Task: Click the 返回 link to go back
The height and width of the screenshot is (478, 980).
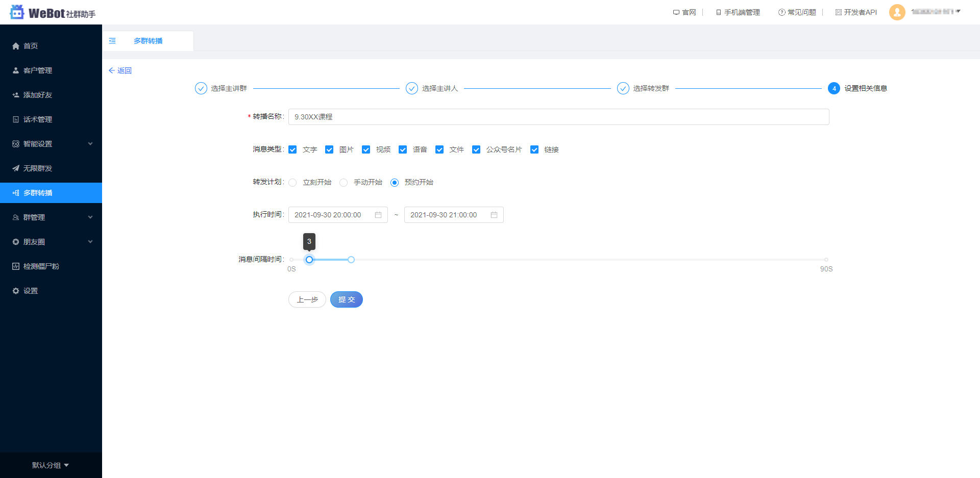Action: [120, 70]
